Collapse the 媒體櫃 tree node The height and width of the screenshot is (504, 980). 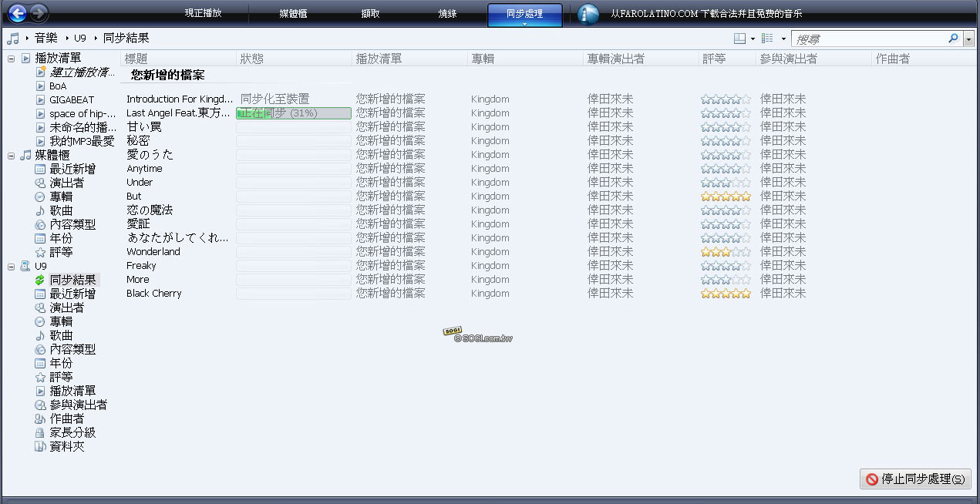coord(12,155)
